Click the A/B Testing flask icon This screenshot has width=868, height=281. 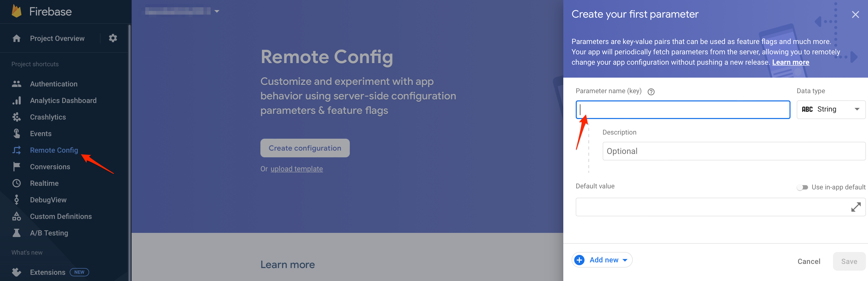(x=17, y=233)
